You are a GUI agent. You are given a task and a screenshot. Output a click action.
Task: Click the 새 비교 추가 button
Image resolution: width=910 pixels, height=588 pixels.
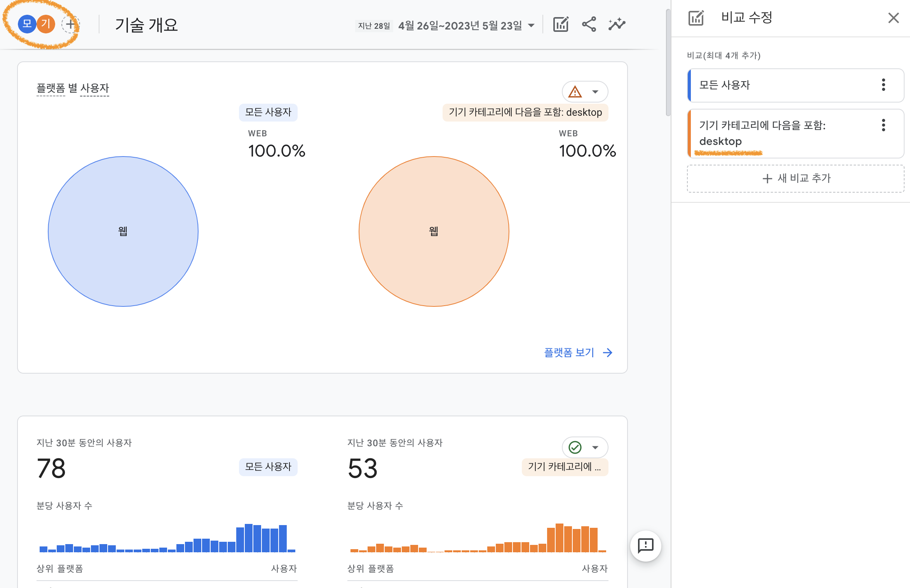click(x=795, y=178)
